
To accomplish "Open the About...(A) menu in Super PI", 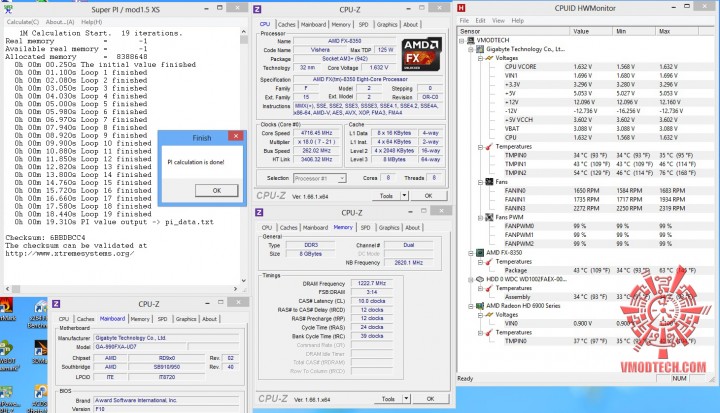I will click(60, 22).
